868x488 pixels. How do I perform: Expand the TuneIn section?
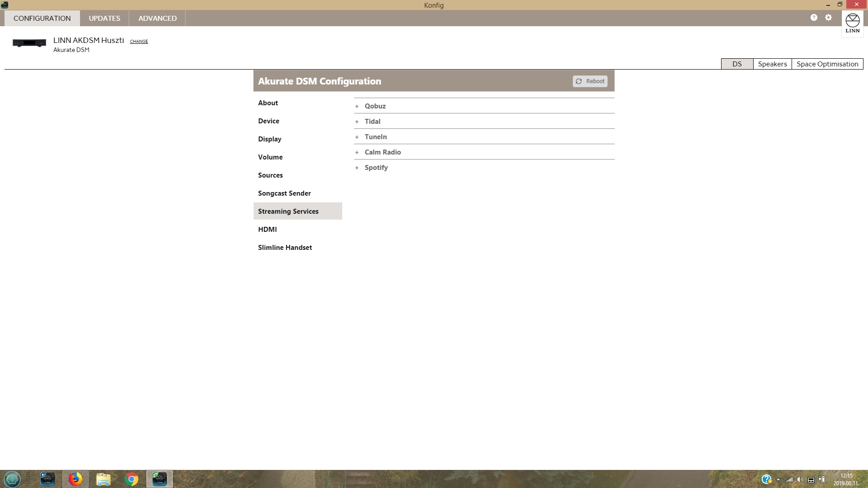375,137
